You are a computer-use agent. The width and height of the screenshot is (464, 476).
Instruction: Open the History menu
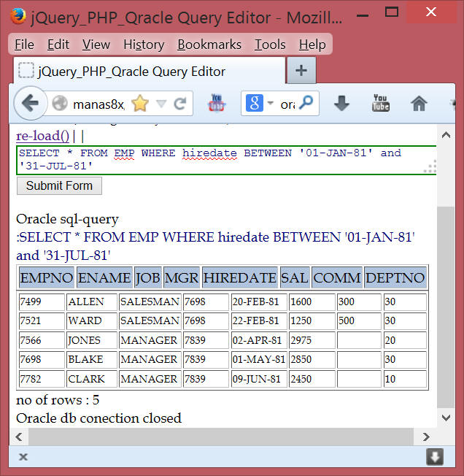144,45
